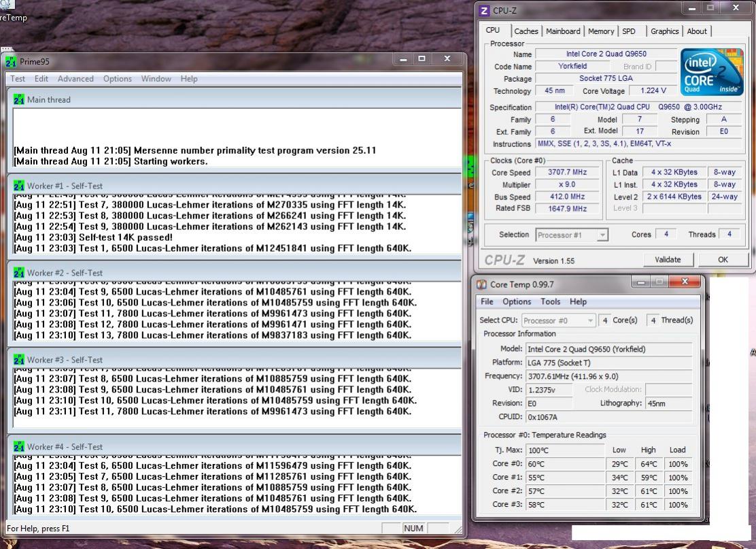Click the Level 2 cache 2 x 6144 KBytes value
Screen dimensions: 756x549
674,197
